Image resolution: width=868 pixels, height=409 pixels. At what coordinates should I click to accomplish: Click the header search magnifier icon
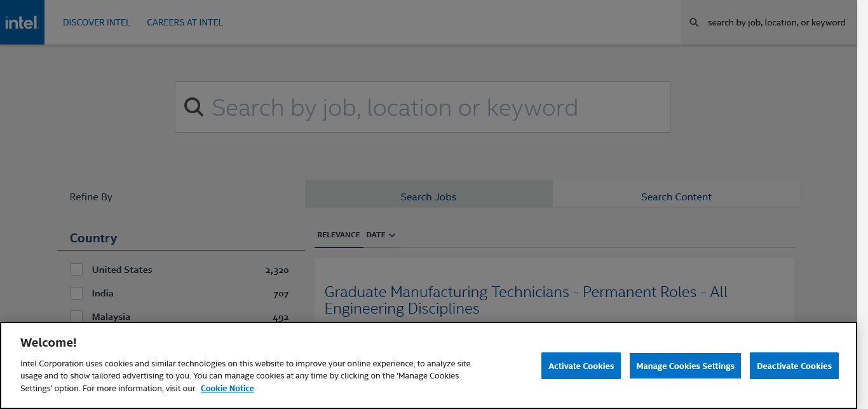click(x=694, y=22)
